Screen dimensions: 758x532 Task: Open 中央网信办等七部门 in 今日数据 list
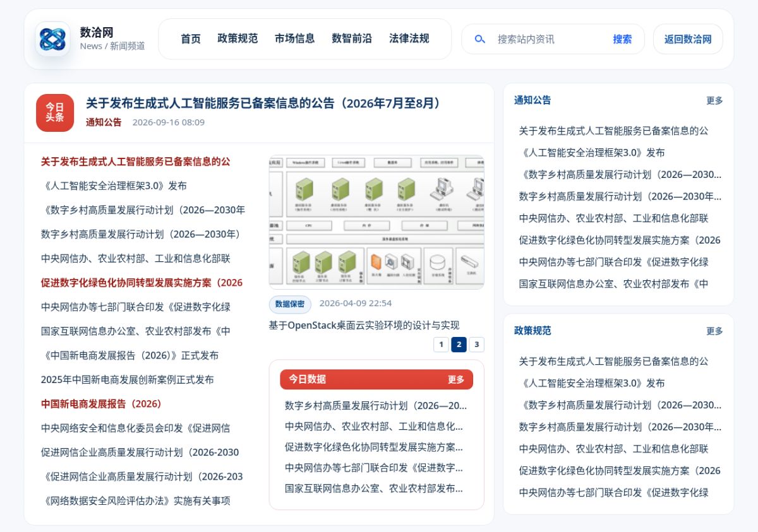click(x=374, y=468)
